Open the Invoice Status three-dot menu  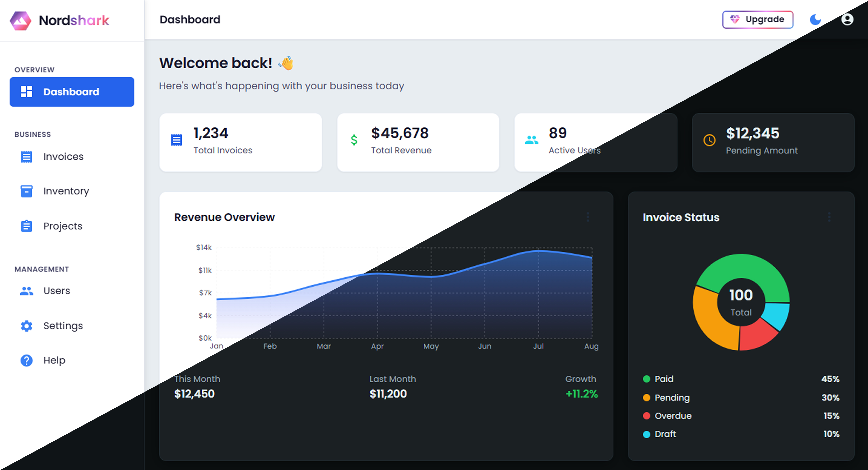(x=829, y=217)
